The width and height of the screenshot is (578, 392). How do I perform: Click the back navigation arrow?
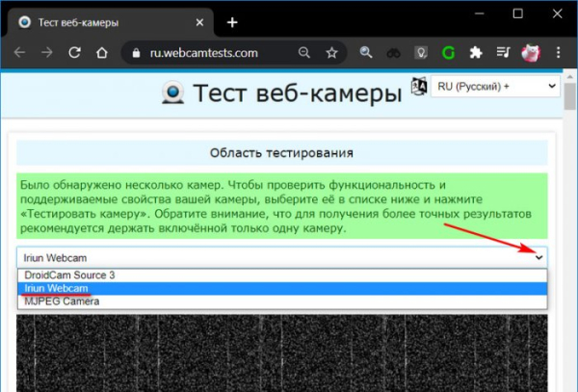[x=19, y=53]
